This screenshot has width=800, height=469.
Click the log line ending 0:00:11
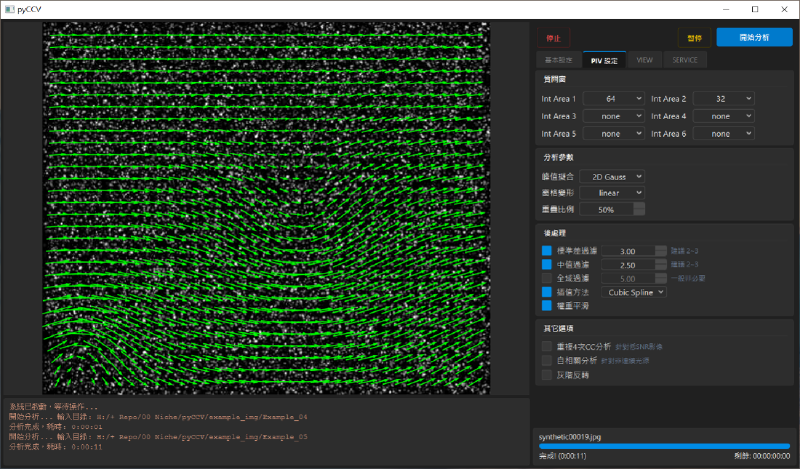pyautogui.click(x=56, y=447)
